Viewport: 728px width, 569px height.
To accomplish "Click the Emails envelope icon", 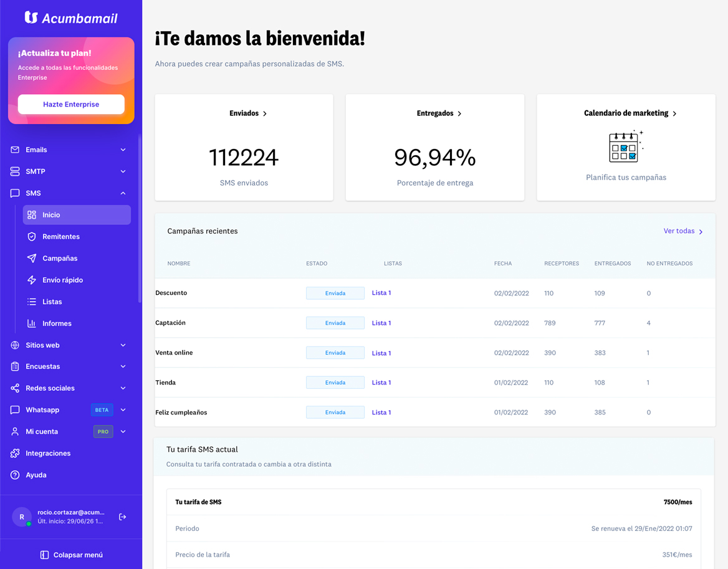I will pos(15,150).
